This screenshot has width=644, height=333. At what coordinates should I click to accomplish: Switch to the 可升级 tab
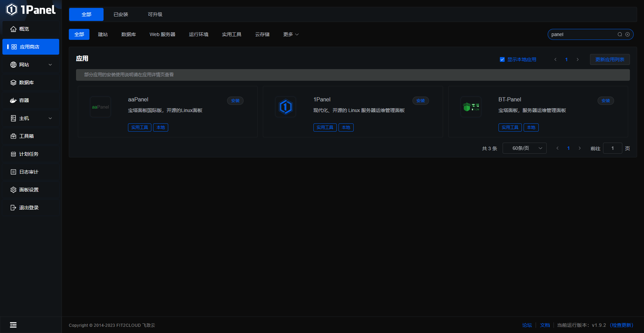pyautogui.click(x=155, y=14)
